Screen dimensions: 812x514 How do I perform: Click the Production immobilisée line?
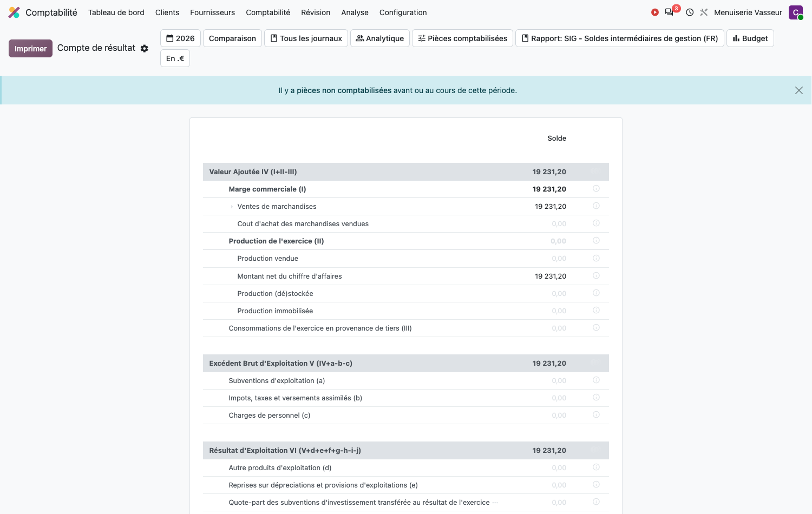tap(406, 311)
